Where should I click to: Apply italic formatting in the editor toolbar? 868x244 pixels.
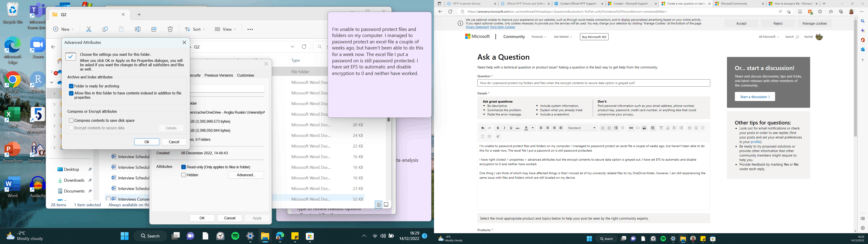(505, 128)
